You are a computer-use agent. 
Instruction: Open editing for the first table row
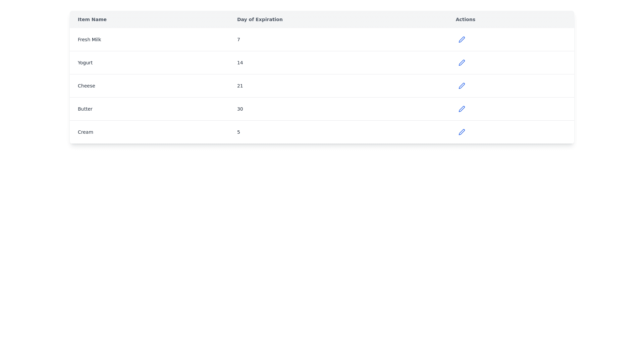(x=462, y=40)
